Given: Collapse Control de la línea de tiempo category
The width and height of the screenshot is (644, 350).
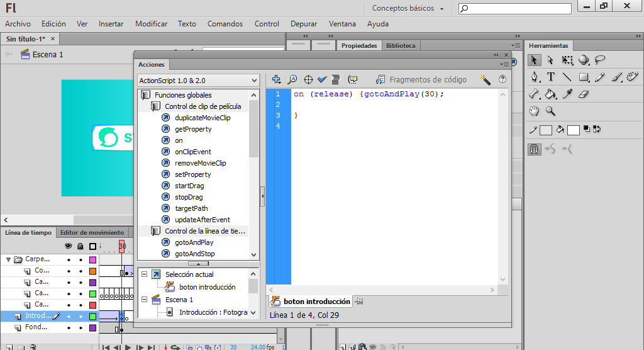Looking at the screenshot, I should click(156, 231).
